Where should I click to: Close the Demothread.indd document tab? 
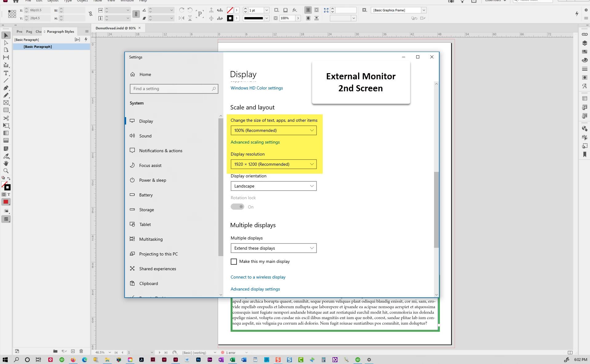pyautogui.click(x=139, y=28)
